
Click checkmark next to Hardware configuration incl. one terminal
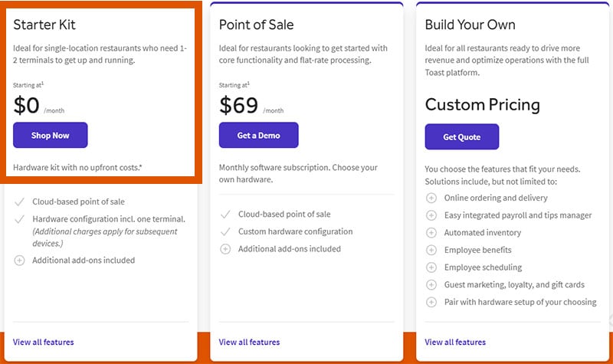[x=19, y=219]
